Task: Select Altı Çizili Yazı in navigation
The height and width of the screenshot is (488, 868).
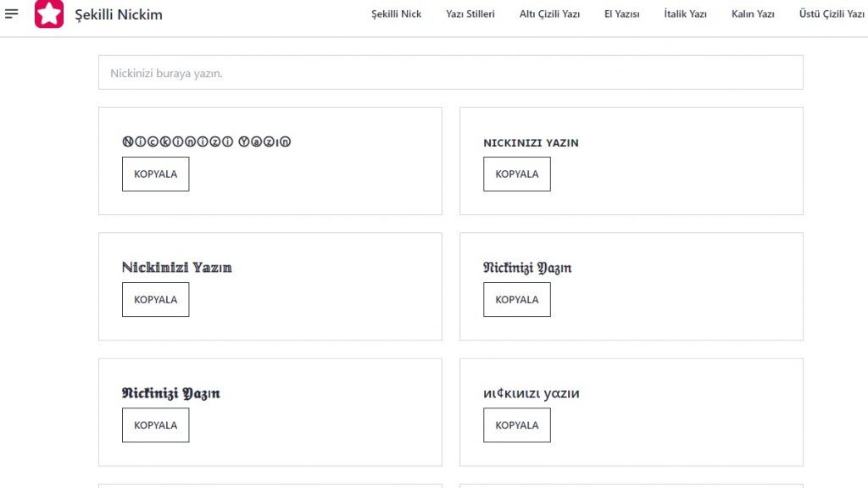Action: pyautogui.click(x=549, y=14)
